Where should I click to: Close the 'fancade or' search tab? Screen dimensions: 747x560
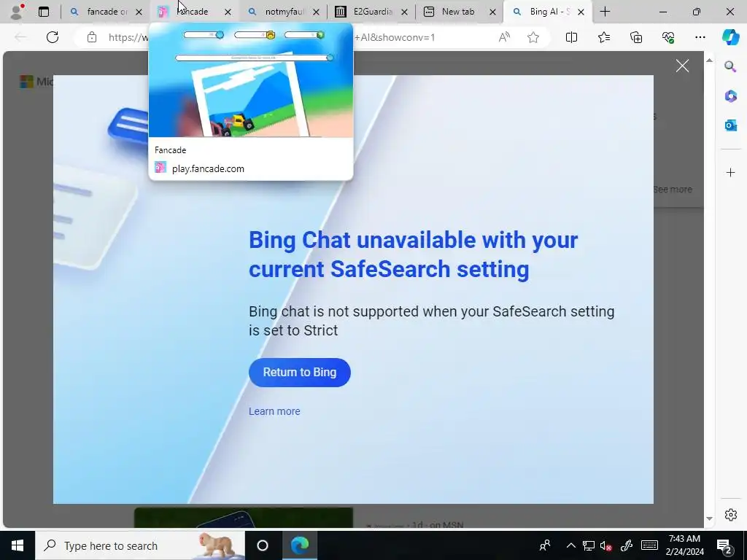coord(139,12)
